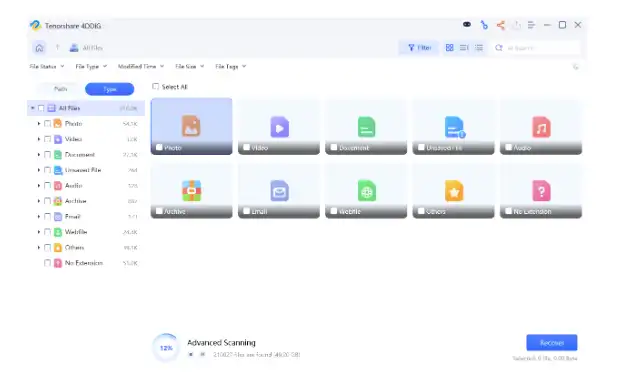Screen dimensions: 630x375
Task: Expand the Email tree node
Action: click(x=39, y=216)
